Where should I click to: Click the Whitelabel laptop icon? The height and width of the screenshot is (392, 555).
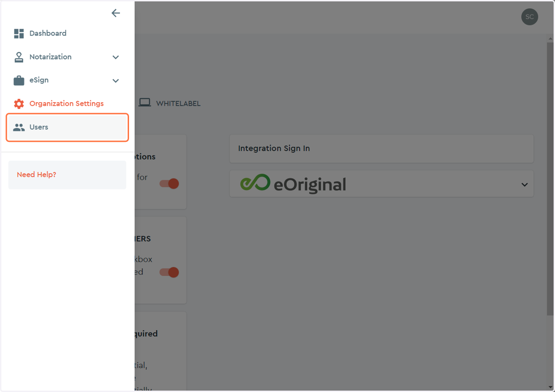tap(145, 103)
